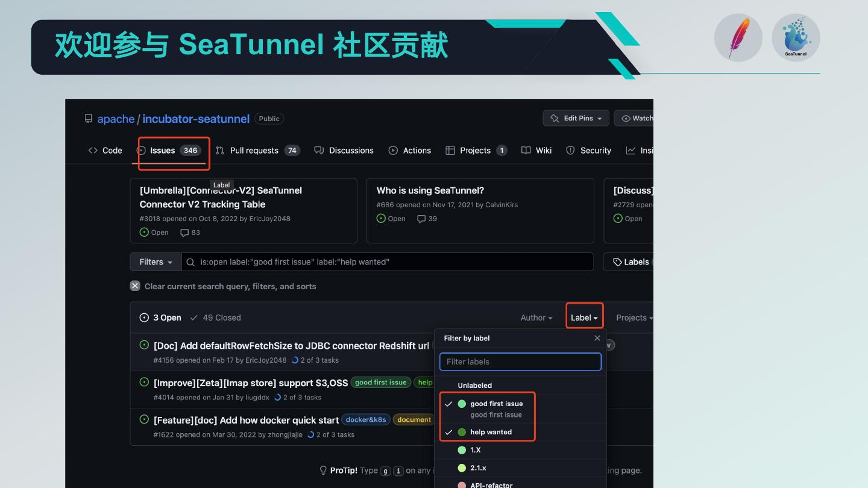Screen dimensions: 868x488
Task: Go to the Pull requests tab
Action: (x=257, y=151)
